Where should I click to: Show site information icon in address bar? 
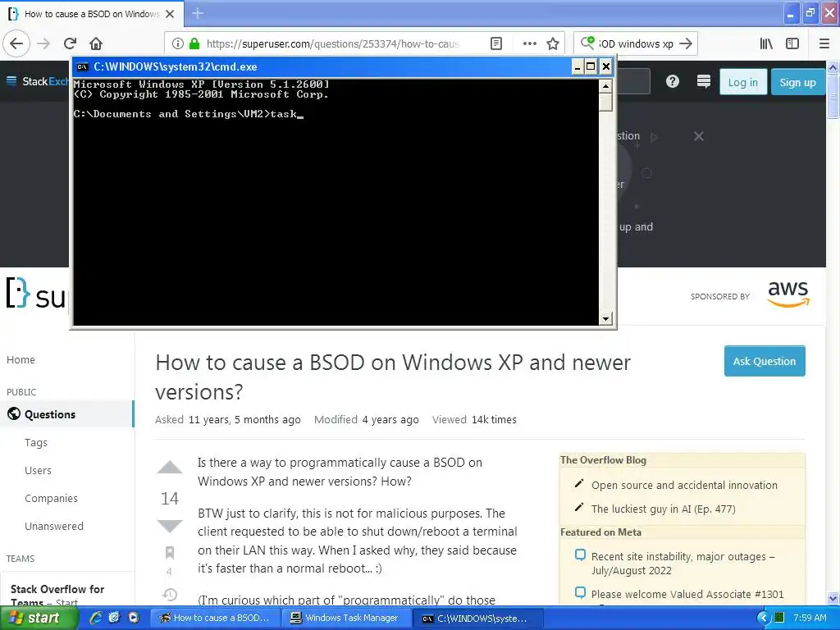178,43
